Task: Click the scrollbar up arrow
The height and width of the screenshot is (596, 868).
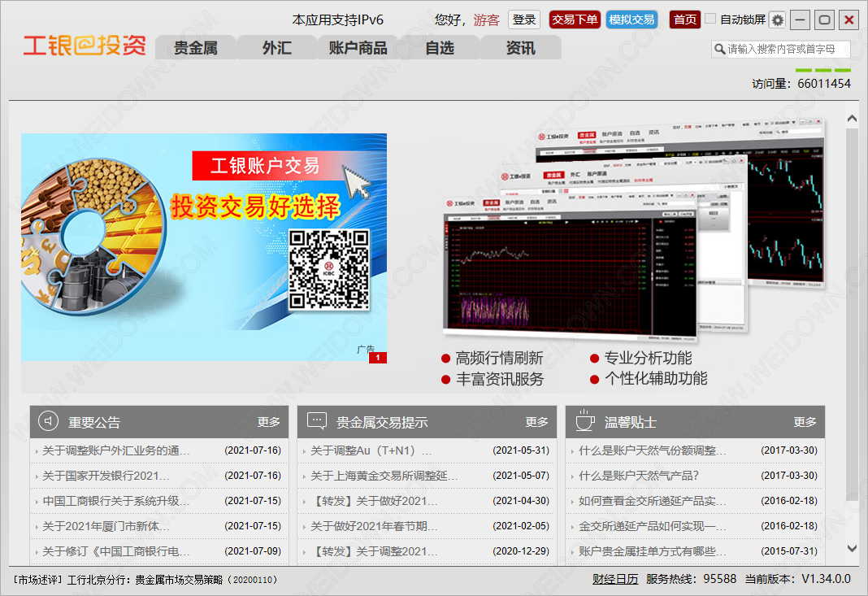Action: (x=852, y=119)
